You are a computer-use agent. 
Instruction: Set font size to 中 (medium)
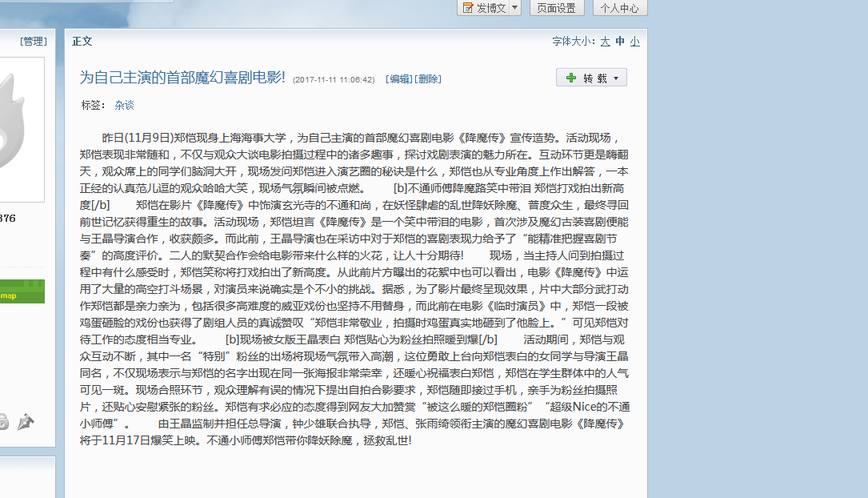[x=620, y=42]
